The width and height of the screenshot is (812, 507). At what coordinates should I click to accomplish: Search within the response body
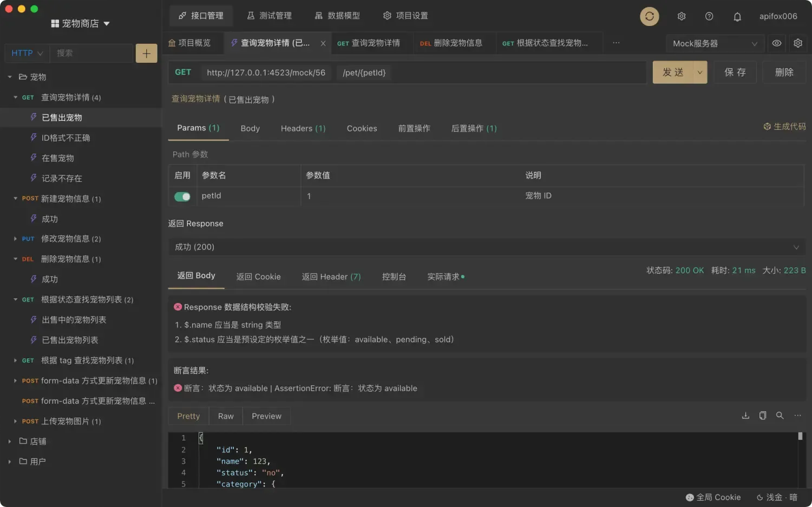pos(780,416)
